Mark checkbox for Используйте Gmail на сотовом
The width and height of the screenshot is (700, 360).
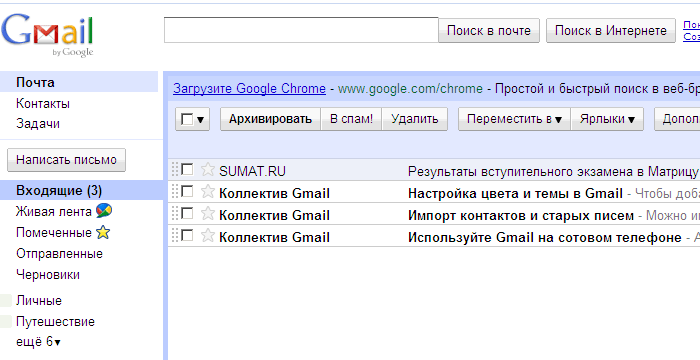[x=188, y=235]
